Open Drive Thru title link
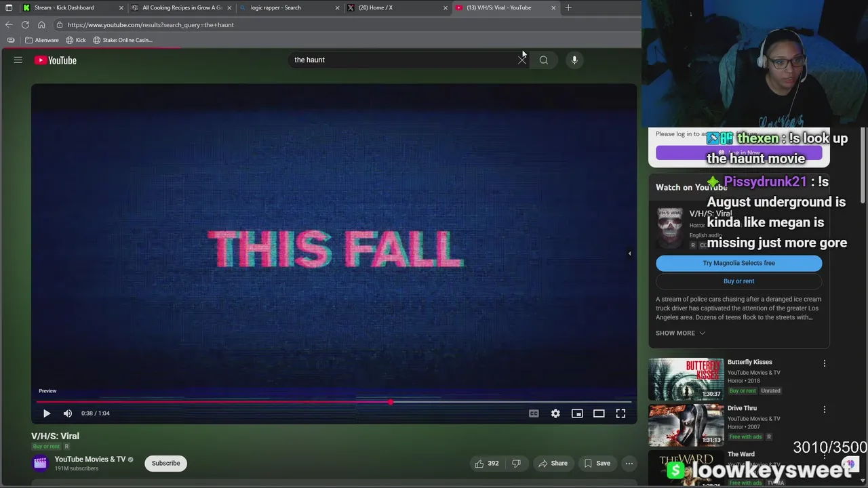The height and width of the screenshot is (488, 868). coord(742,408)
